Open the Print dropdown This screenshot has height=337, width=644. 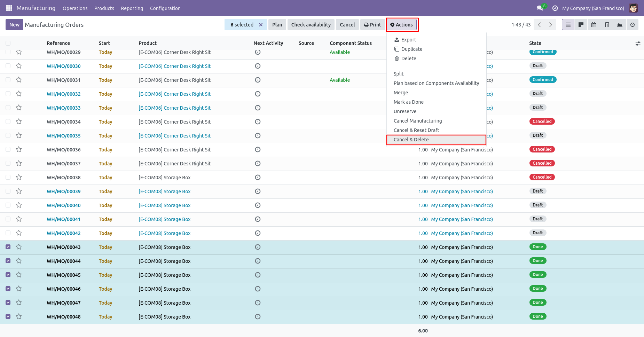pos(372,25)
